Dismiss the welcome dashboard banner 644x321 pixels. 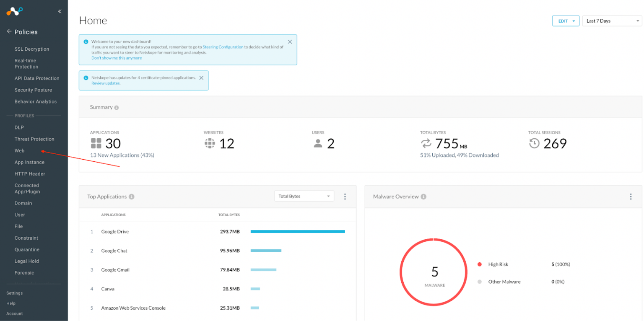coord(290,41)
